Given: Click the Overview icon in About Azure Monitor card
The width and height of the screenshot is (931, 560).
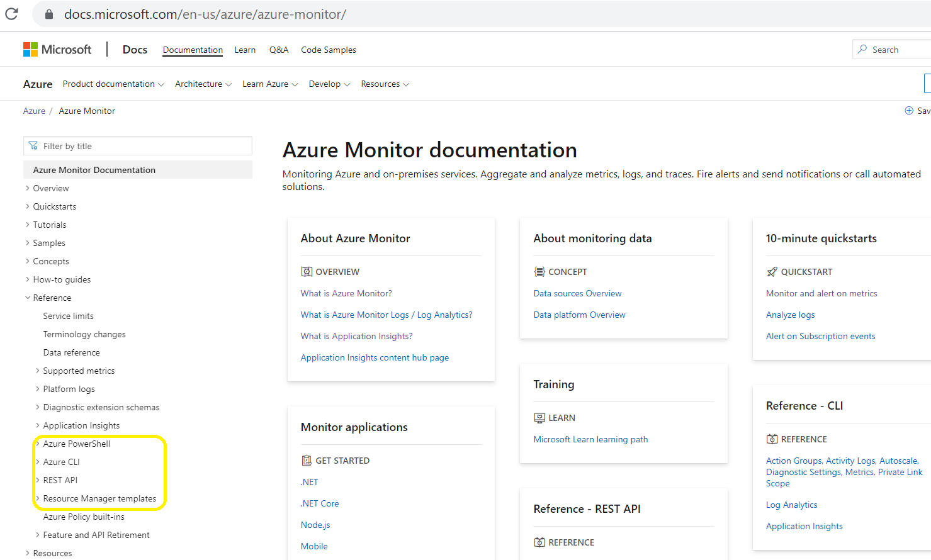Looking at the screenshot, I should point(307,271).
